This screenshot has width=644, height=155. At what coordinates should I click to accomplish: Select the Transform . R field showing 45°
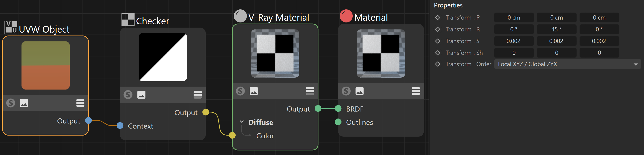(x=556, y=29)
